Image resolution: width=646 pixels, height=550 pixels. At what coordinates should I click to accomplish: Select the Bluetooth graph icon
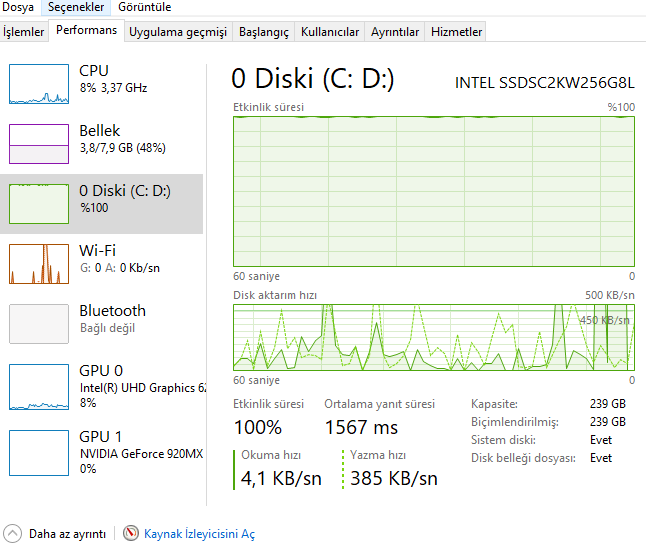(39, 324)
